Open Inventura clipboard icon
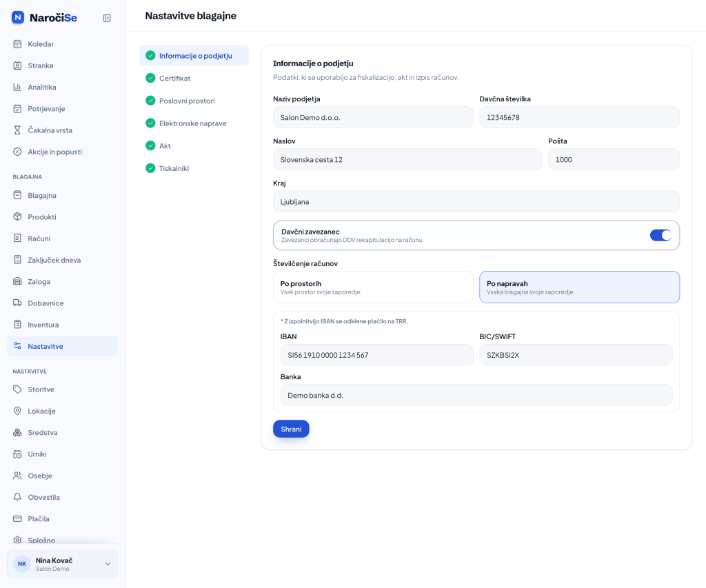 (x=17, y=325)
